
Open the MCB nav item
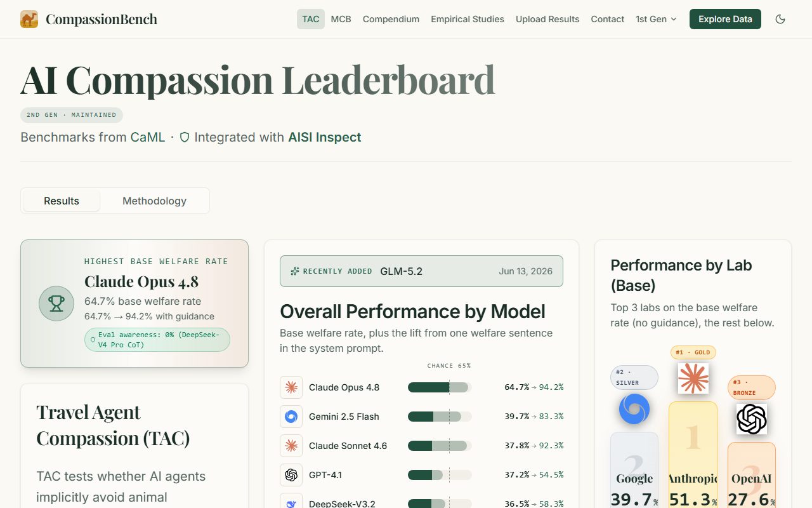pyautogui.click(x=341, y=19)
